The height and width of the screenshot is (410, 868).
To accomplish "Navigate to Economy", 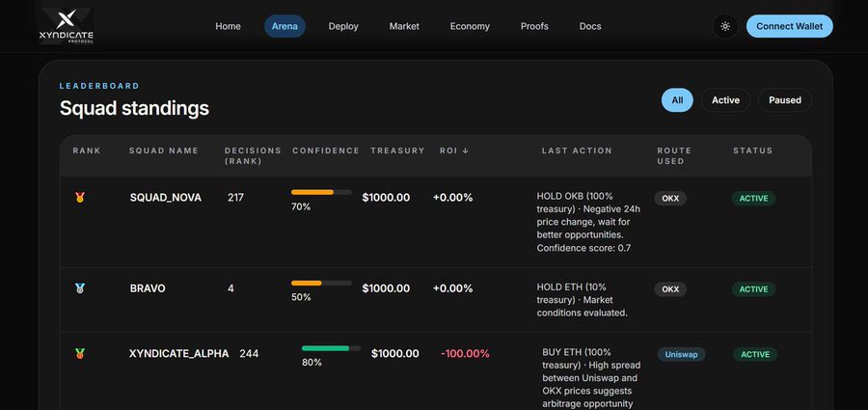I will (470, 26).
